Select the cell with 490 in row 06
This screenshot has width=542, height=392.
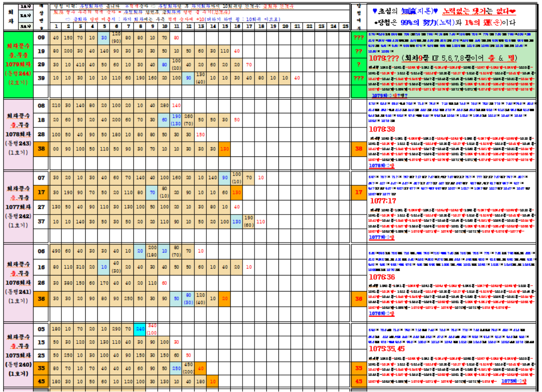click(x=56, y=251)
